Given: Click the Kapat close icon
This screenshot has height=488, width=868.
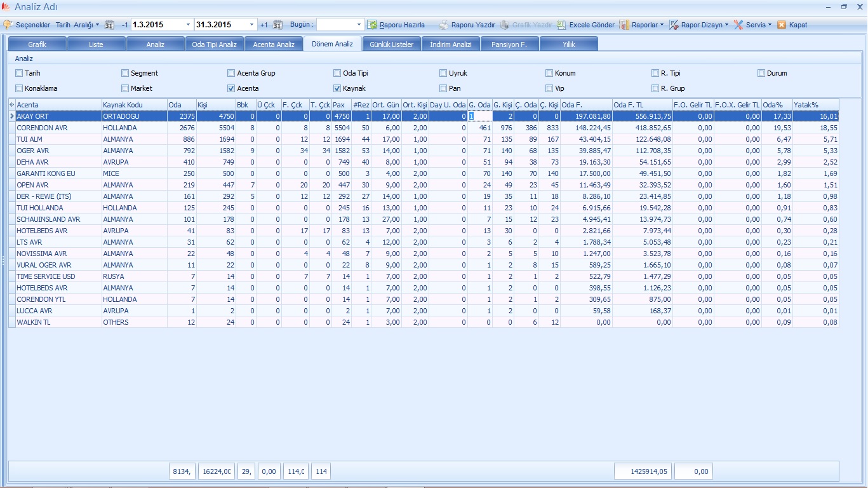Looking at the screenshot, I should (x=782, y=25).
